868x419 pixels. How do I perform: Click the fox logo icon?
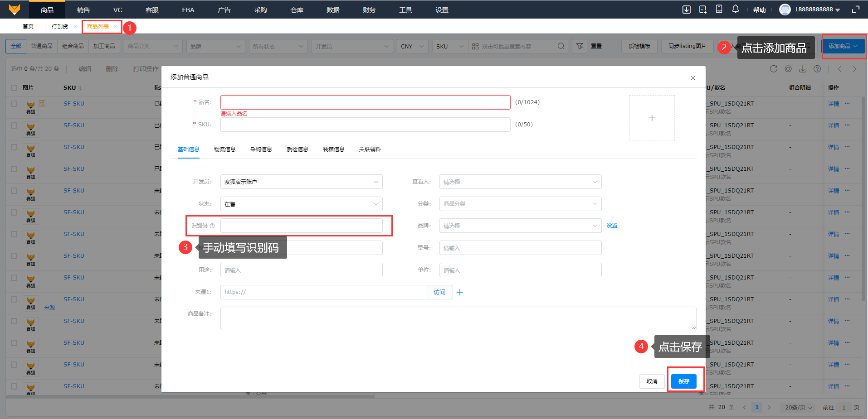[15, 9]
